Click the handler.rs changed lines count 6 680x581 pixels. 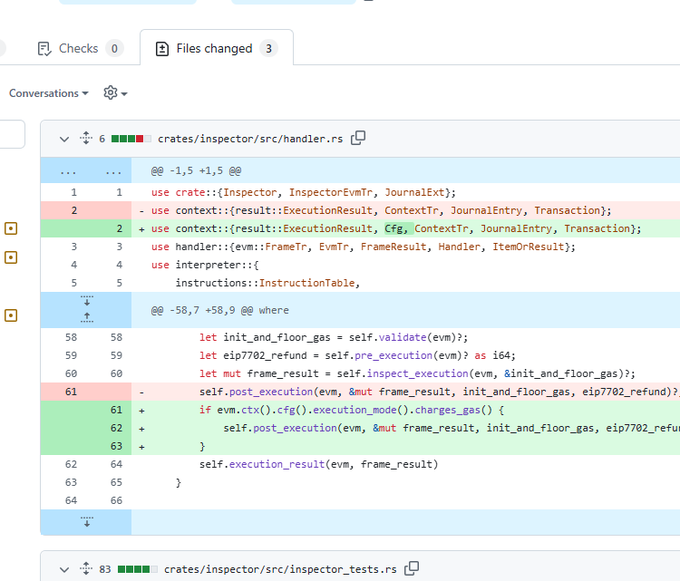click(x=102, y=139)
